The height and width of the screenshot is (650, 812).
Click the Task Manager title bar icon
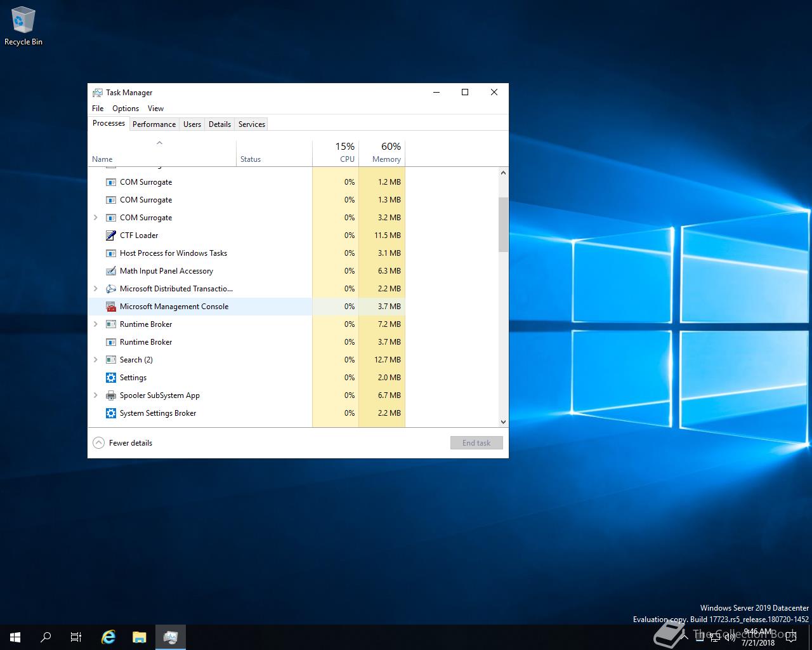[98, 93]
